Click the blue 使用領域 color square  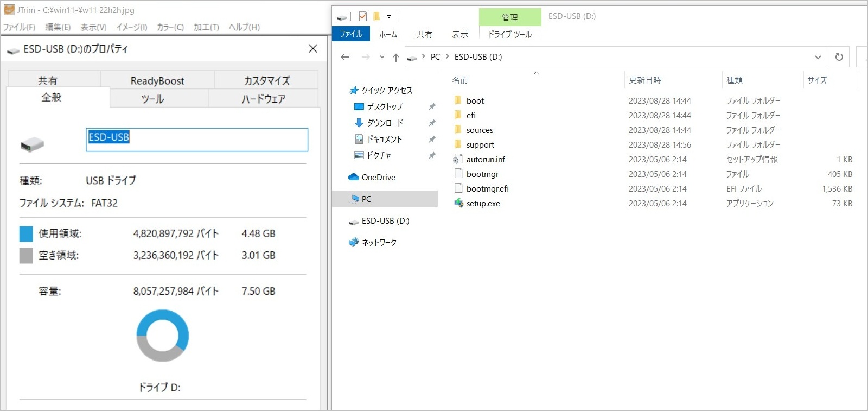(26, 233)
